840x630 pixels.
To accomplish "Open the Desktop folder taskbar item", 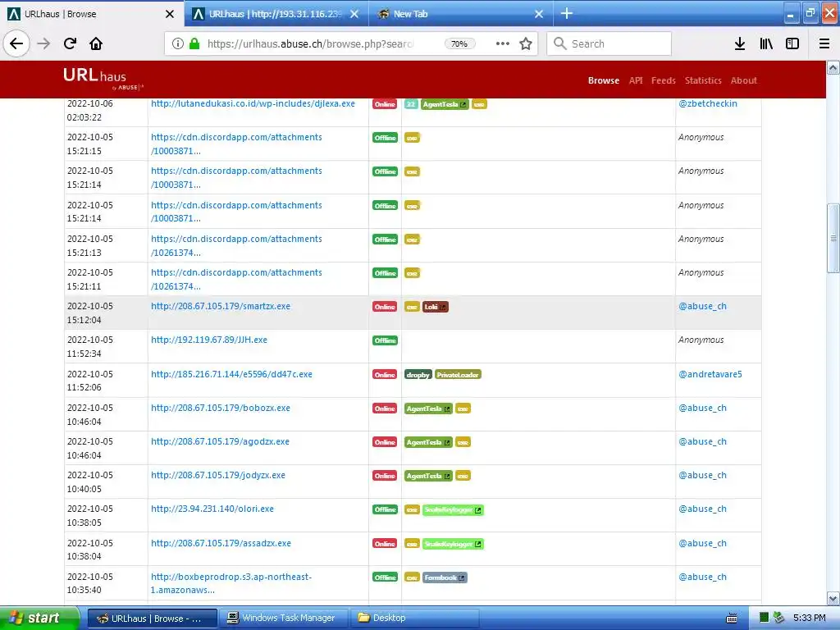I will tap(414, 619).
